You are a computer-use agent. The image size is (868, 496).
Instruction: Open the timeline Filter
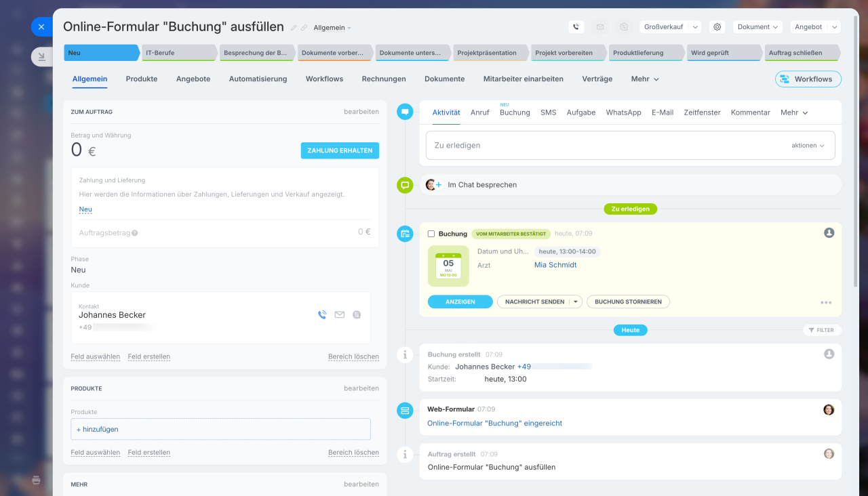[x=822, y=330]
